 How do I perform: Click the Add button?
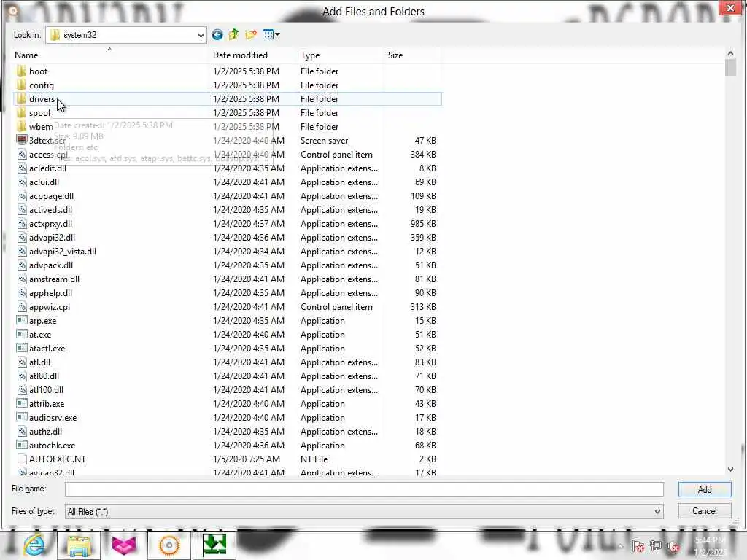pos(705,489)
